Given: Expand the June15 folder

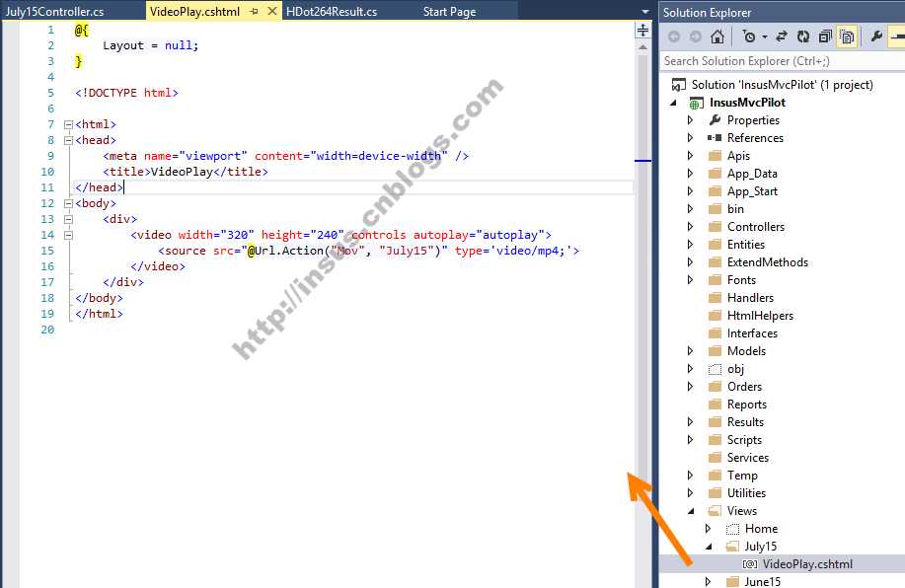Looking at the screenshot, I should [709, 582].
